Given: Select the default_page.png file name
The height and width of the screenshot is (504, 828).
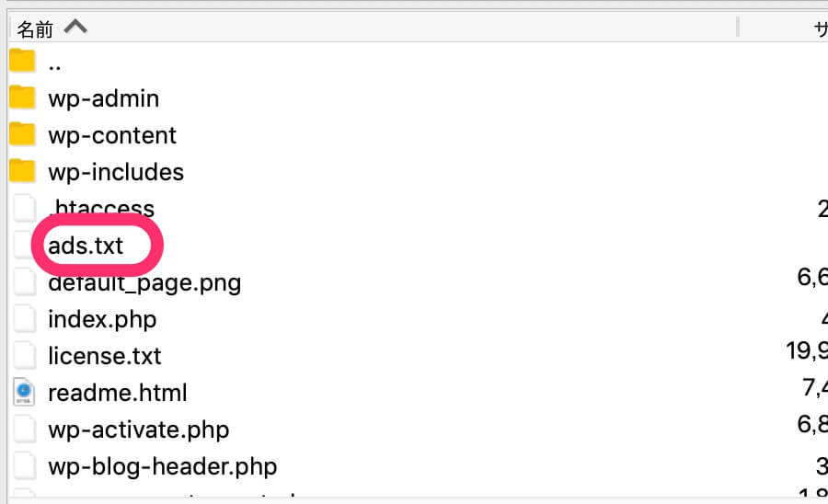Looking at the screenshot, I should coord(144,282).
